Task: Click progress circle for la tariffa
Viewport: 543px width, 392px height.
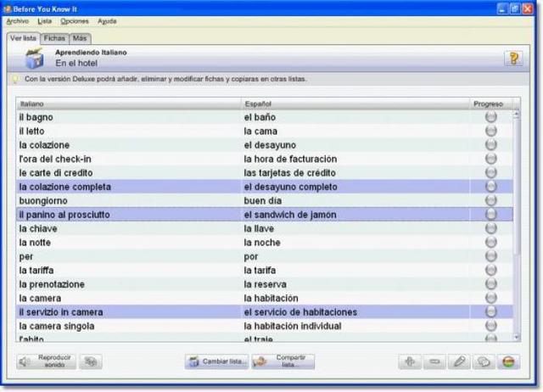Action: click(x=491, y=270)
